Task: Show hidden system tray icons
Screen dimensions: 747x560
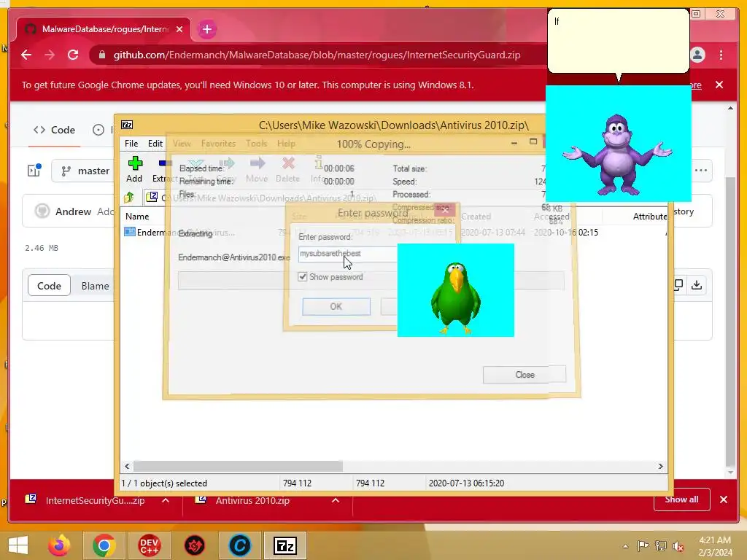Action: pyautogui.click(x=625, y=546)
